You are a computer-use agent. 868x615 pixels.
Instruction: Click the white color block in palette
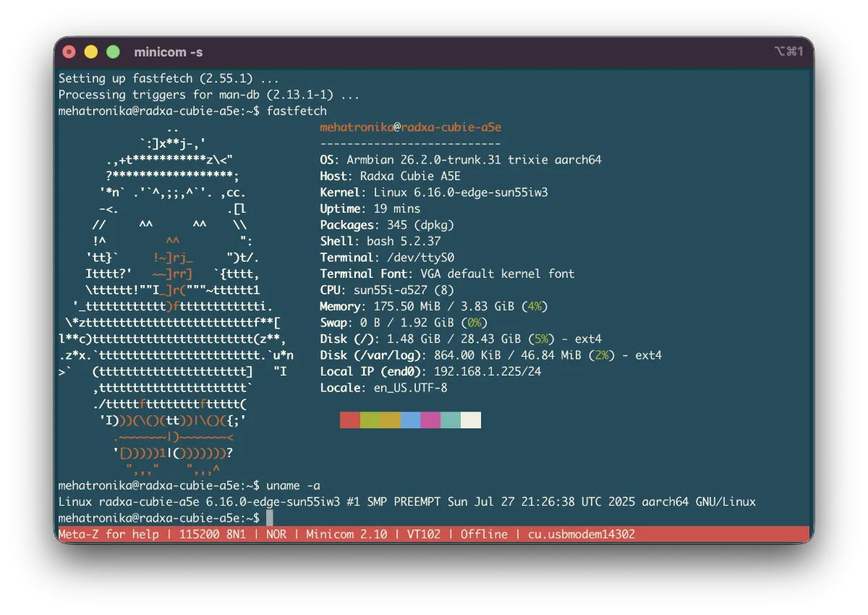coord(471,420)
